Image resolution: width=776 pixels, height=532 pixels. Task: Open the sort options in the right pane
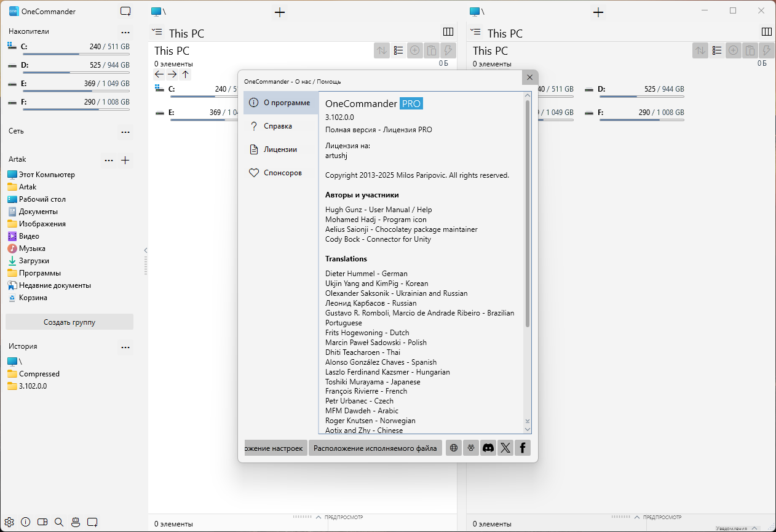(700, 50)
